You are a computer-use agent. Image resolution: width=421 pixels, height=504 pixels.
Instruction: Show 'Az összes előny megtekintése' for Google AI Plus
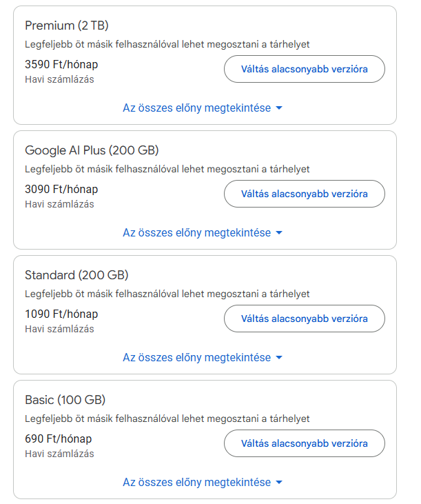(196, 233)
